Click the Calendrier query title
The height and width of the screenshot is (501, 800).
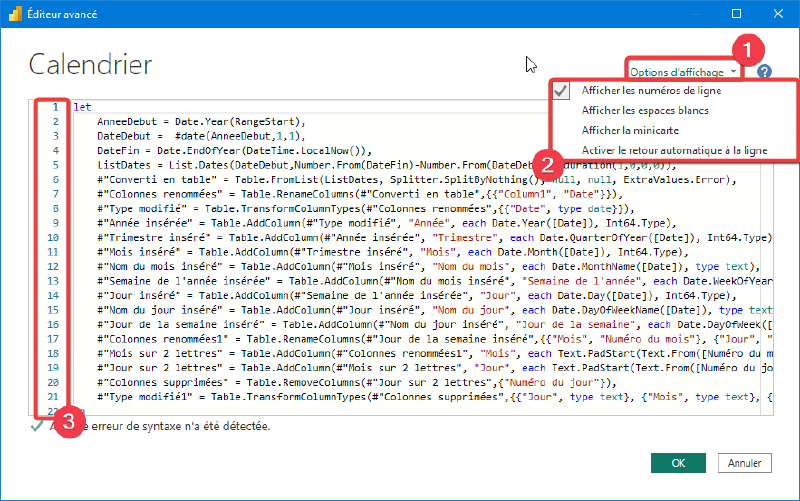tap(90, 64)
